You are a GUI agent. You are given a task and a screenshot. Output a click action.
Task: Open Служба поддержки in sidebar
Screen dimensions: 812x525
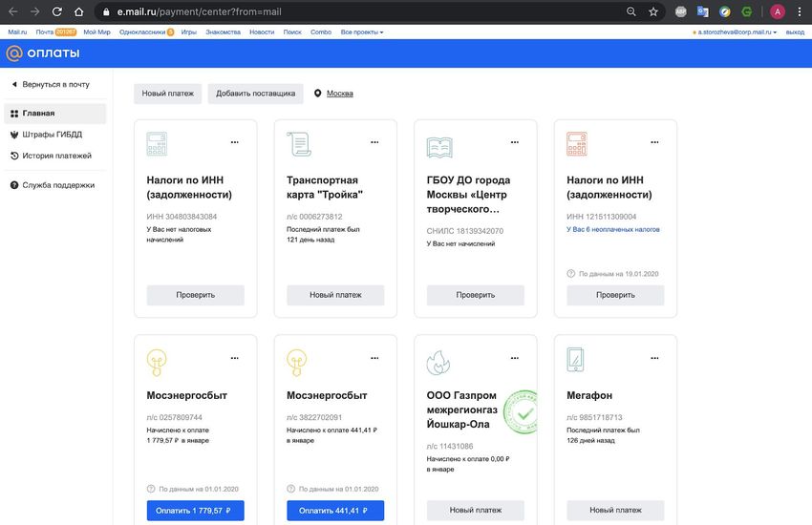[x=53, y=185]
